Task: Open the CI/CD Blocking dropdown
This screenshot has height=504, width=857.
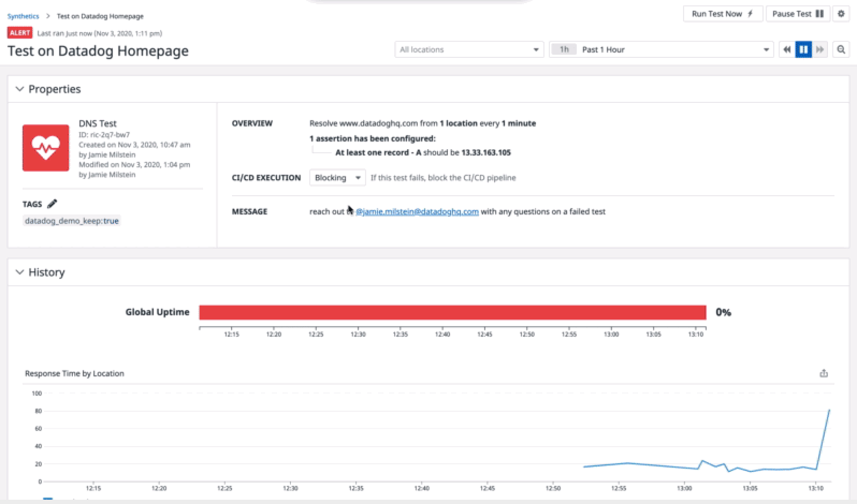Action: (337, 177)
